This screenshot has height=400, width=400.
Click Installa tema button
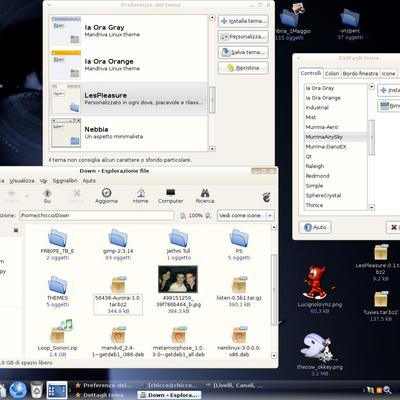[x=243, y=21]
